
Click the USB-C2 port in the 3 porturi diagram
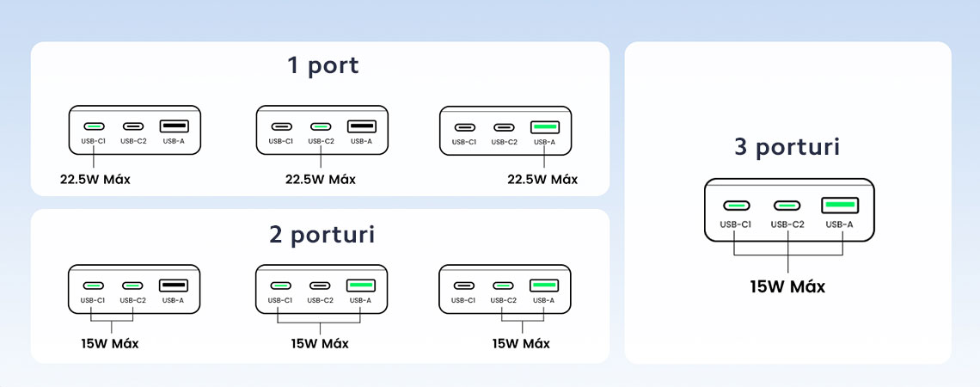787,206
